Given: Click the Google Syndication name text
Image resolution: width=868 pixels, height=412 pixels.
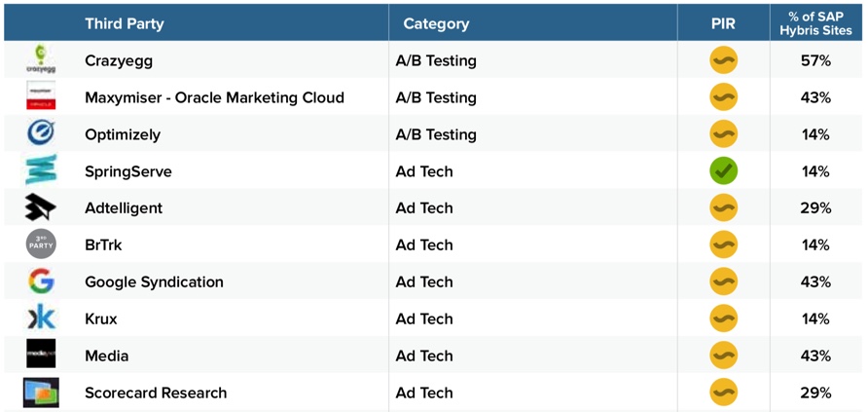Looking at the screenshot, I should (154, 281).
